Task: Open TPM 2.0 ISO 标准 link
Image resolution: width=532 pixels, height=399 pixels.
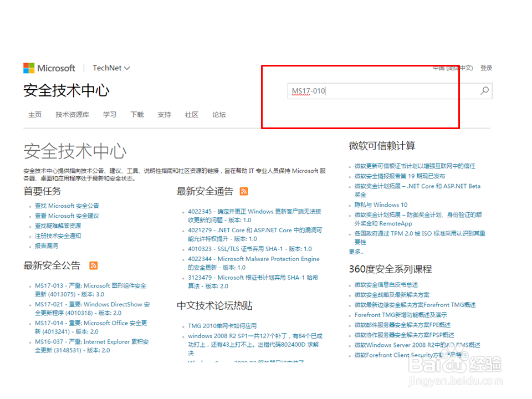Action: 420,238
